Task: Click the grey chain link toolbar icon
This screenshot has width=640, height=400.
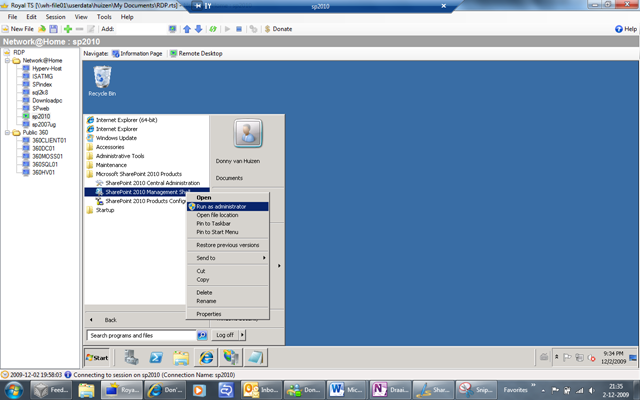Action: [253, 29]
